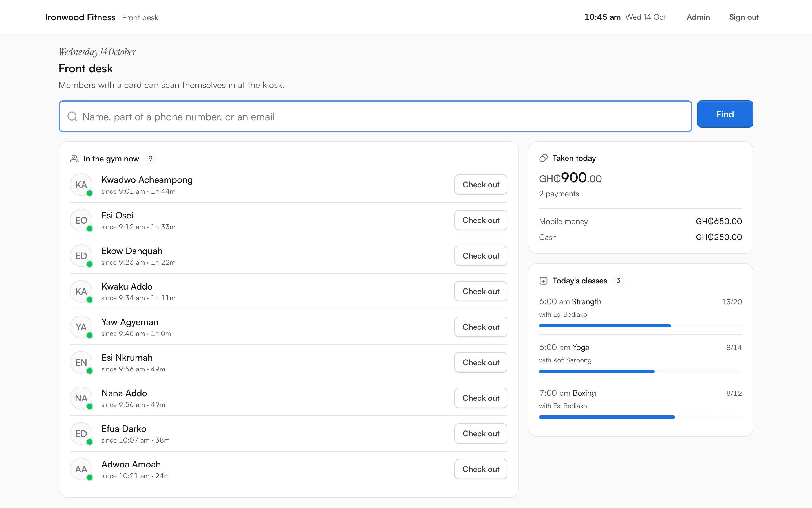Check out Esi Osei

pos(480,220)
